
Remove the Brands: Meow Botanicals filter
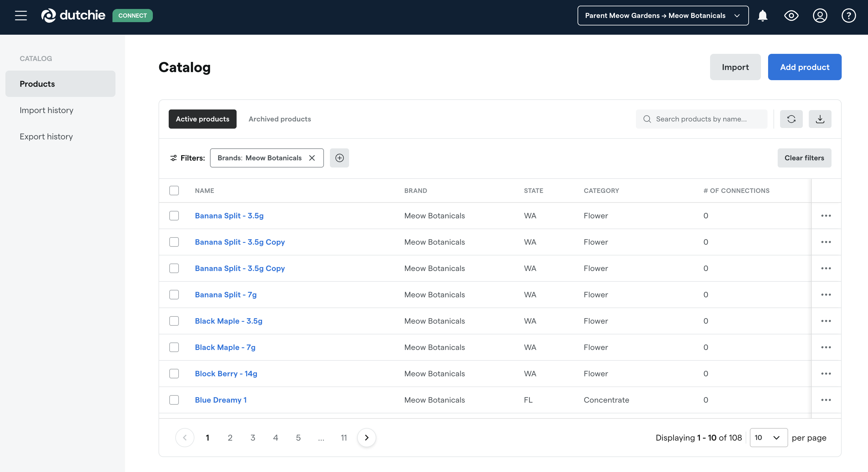tap(312, 158)
